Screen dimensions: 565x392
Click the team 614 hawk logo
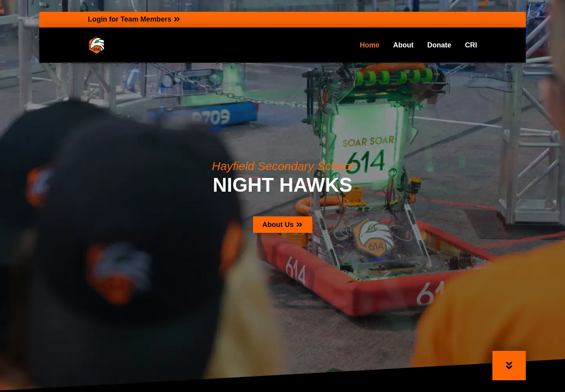click(97, 45)
